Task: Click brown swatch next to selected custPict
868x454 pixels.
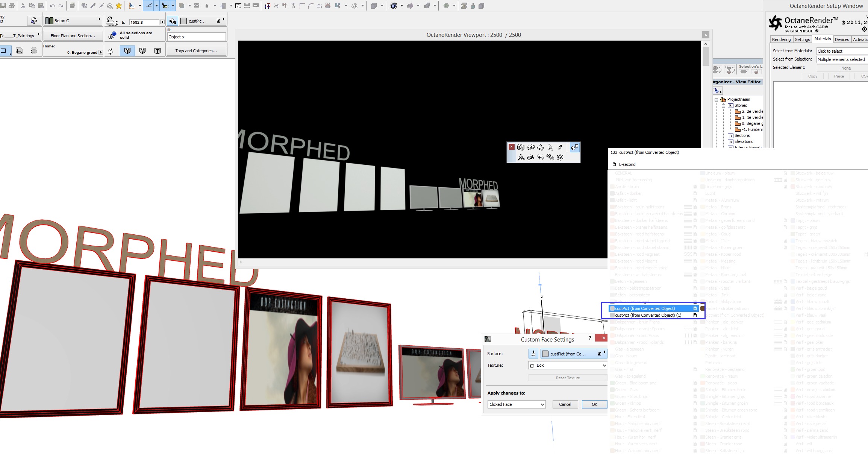Action: point(702,308)
